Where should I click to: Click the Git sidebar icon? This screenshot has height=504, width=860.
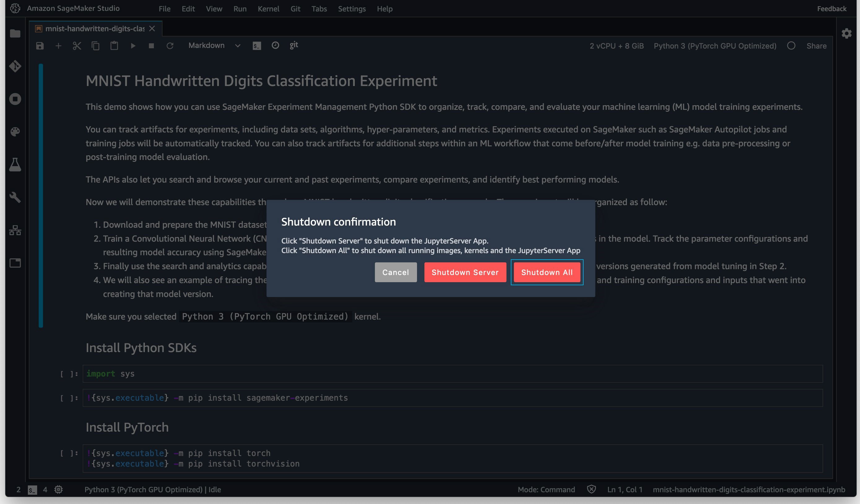15,66
